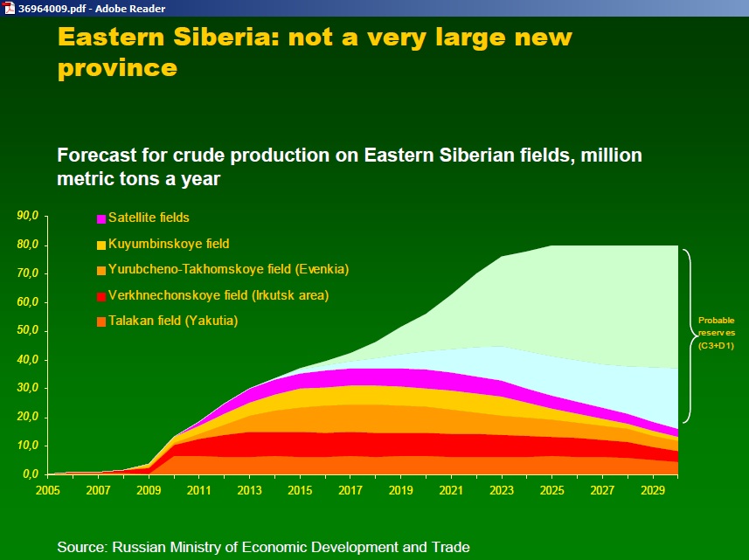Click the 2013 x-axis year label
The image size is (749, 560).
(250, 490)
